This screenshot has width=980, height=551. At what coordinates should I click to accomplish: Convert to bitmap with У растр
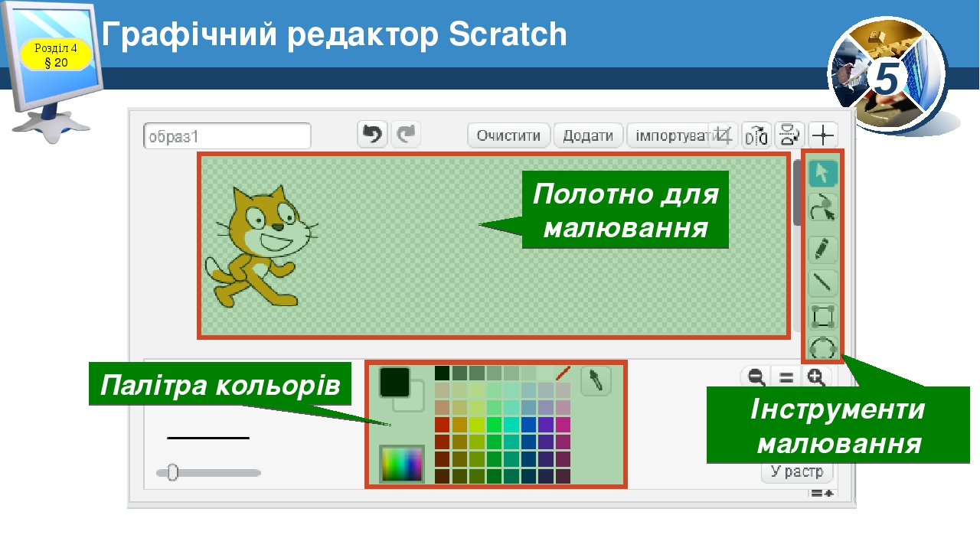pos(797,472)
